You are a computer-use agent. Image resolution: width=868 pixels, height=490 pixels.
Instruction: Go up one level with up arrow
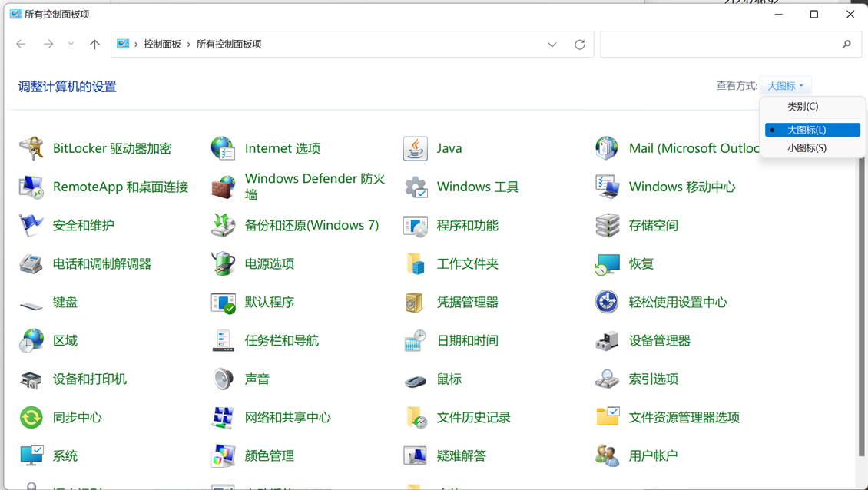[94, 44]
